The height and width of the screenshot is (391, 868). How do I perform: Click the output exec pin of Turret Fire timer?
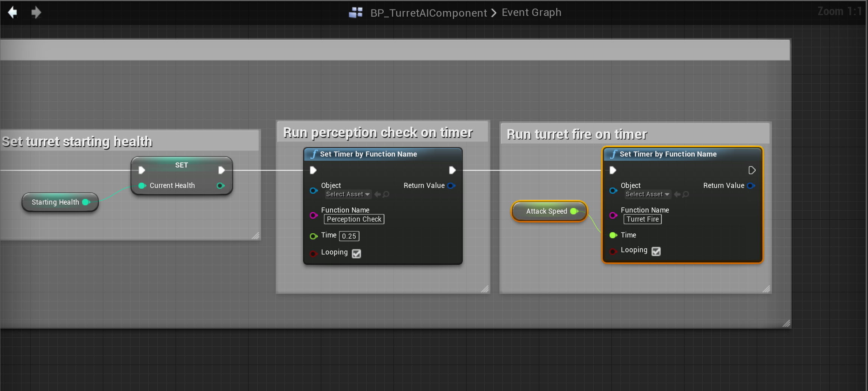752,170
